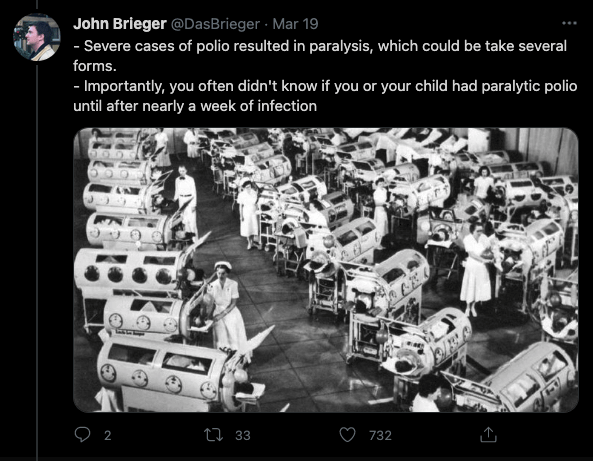This screenshot has height=461, width=593.
Task: Like the tweet with the heart icon
Action: (x=347, y=435)
